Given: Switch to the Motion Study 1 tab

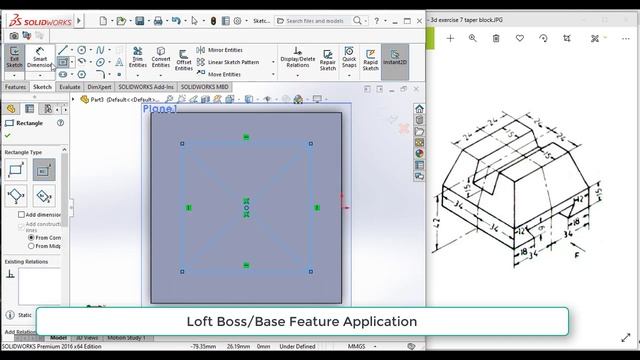Looking at the screenshot, I should click(x=127, y=338).
